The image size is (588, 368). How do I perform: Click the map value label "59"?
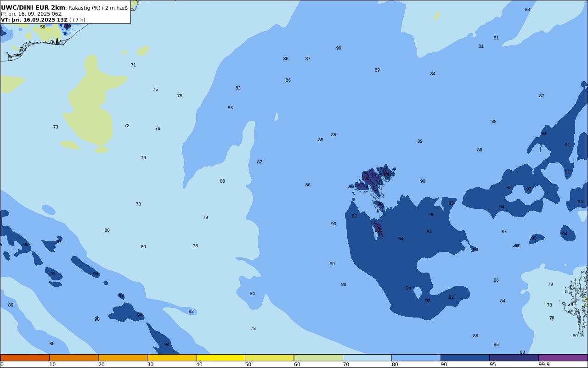(x=43, y=27)
